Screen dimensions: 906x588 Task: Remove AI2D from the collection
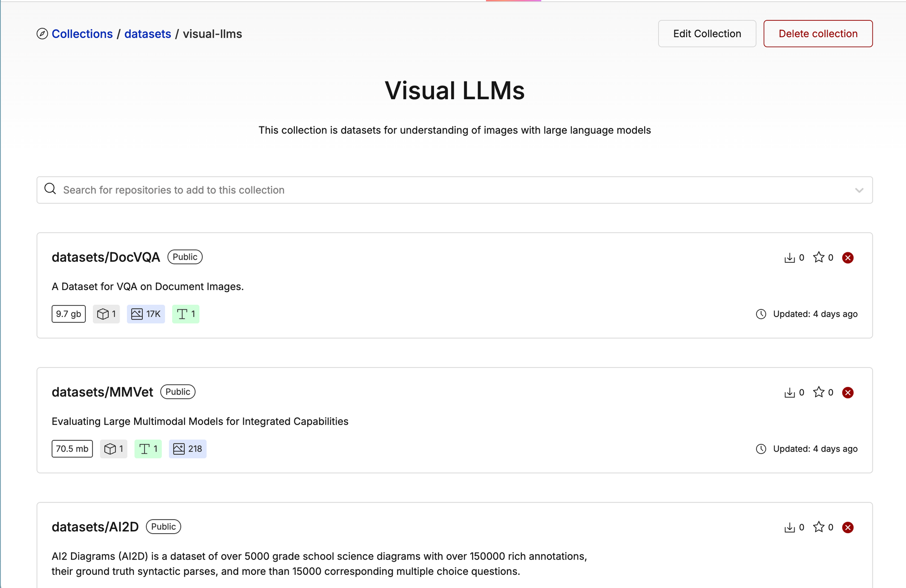[x=848, y=527]
